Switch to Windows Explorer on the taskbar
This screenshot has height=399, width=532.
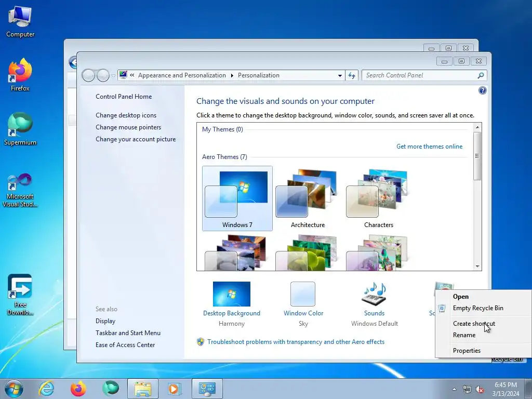tap(143, 389)
